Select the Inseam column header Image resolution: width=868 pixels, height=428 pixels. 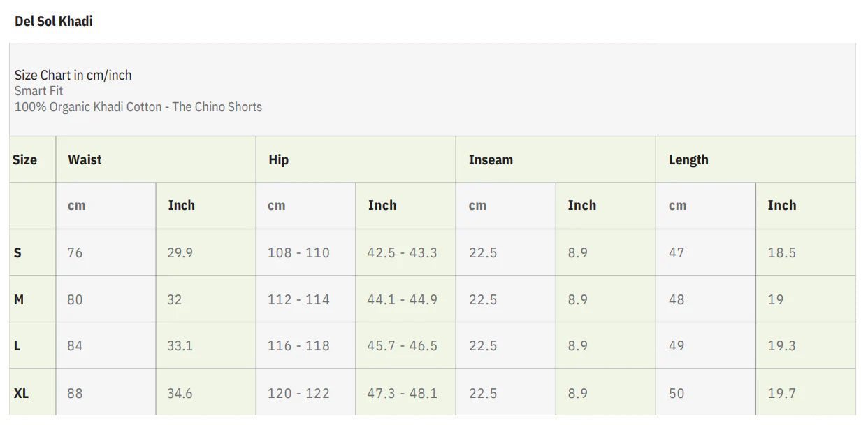[x=491, y=159]
